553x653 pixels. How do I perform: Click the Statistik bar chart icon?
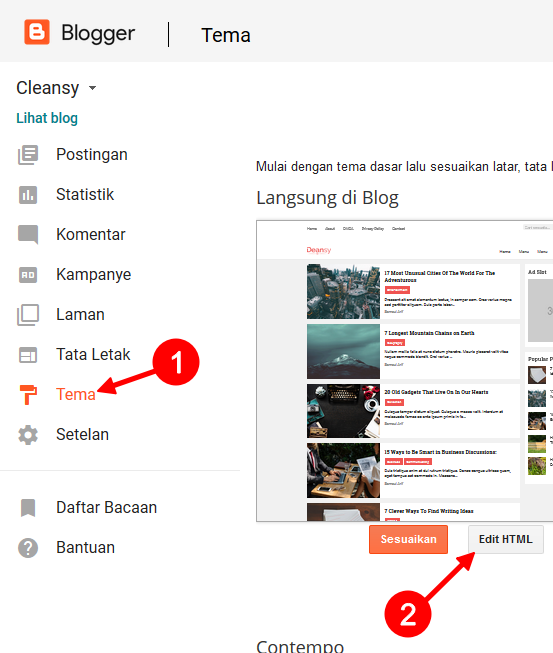point(28,195)
